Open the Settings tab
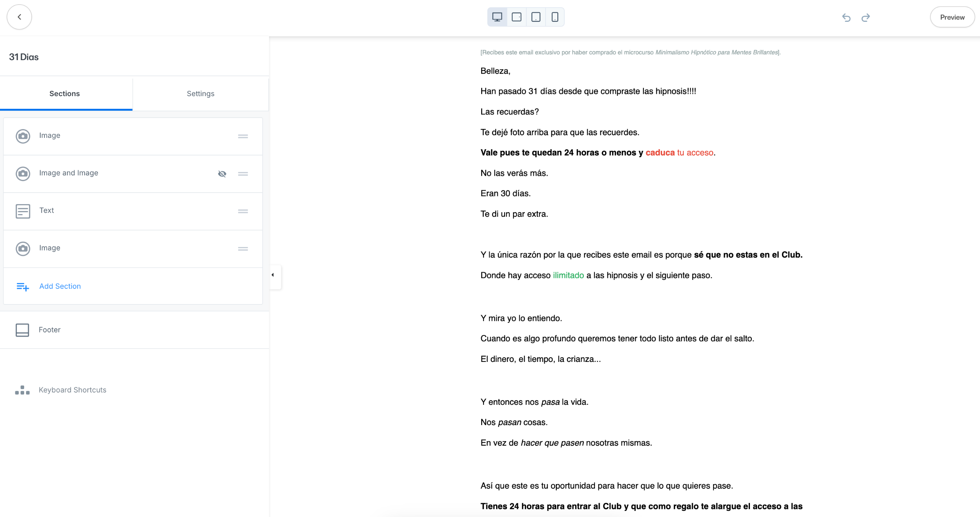The width and height of the screenshot is (980, 517). click(200, 93)
